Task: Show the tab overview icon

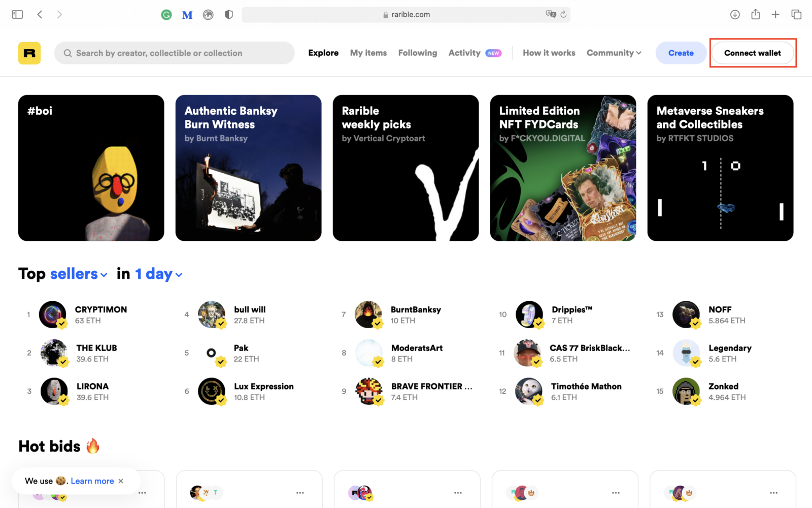Action: pyautogui.click(x=796, y=15)
